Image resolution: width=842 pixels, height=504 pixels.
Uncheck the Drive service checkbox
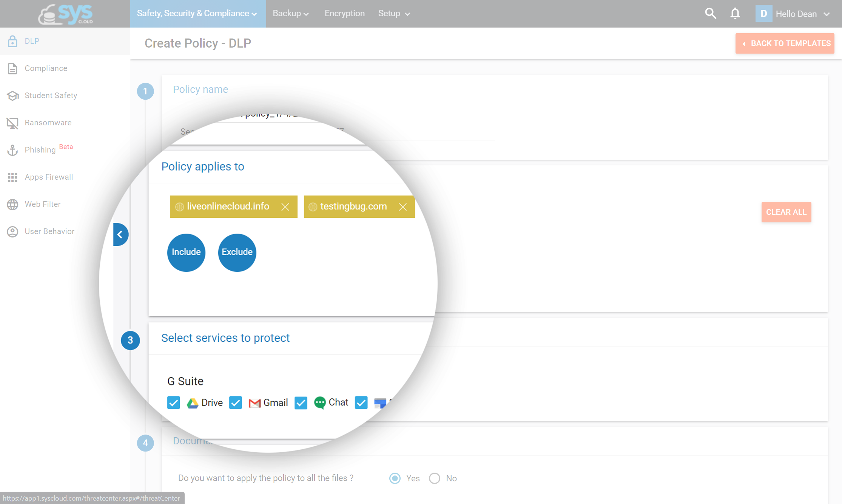[x=173, y=402]
